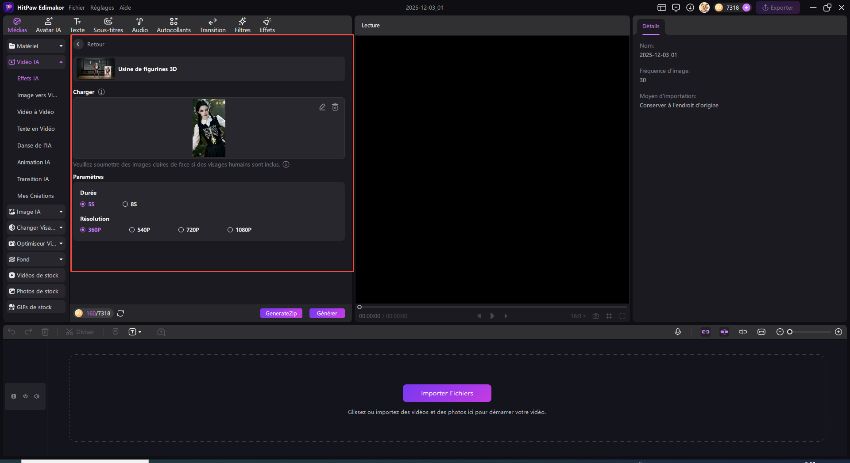Expand the Fond sidebar section
850x463 pixels.
click(x=35, y=259)
